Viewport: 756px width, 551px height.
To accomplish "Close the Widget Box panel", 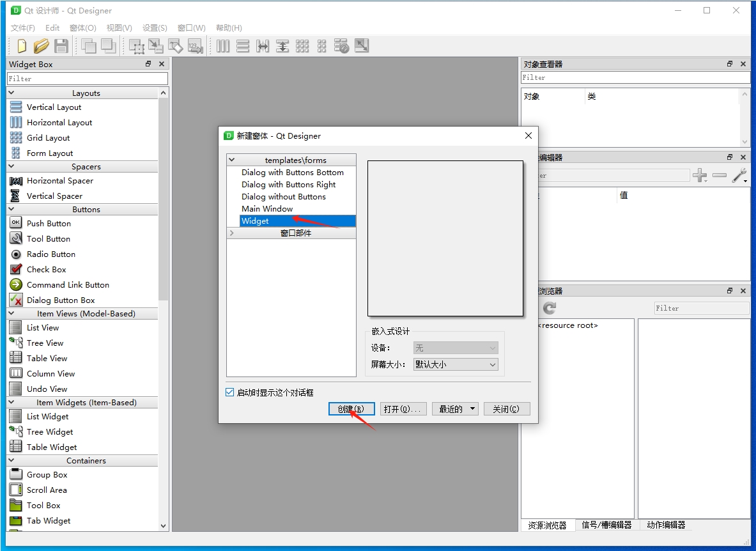I will 162,64.
